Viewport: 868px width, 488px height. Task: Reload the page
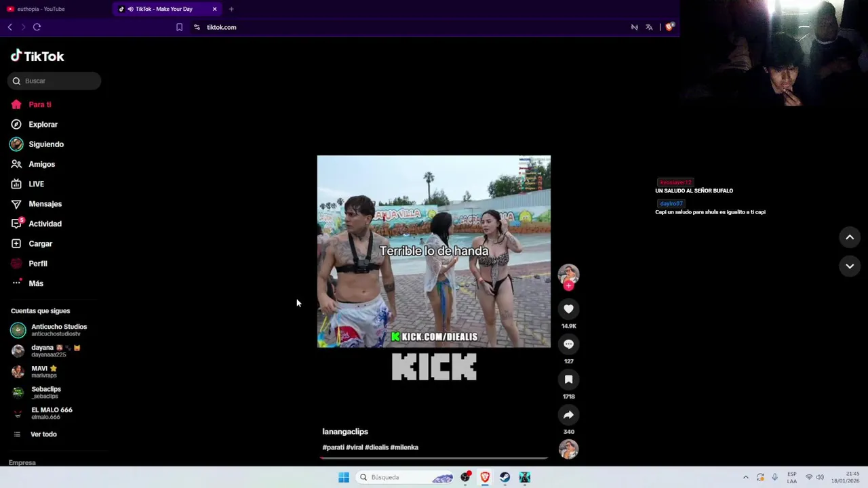(37, 27)
